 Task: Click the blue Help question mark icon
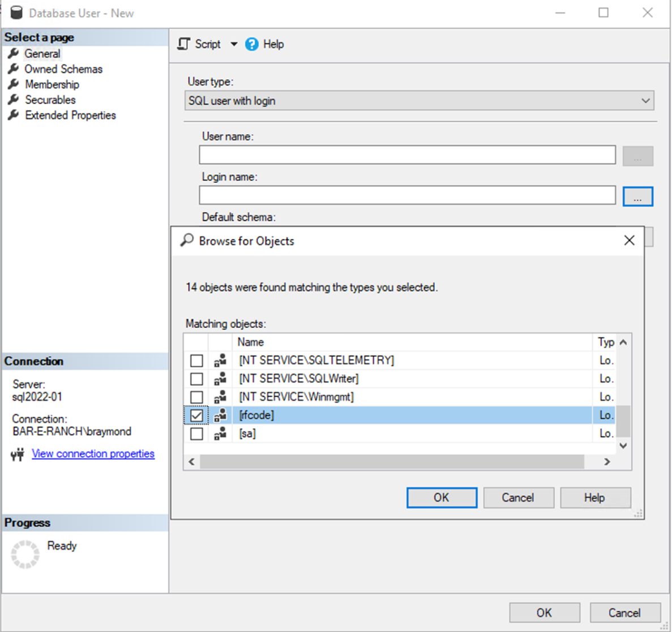point(252,44)
